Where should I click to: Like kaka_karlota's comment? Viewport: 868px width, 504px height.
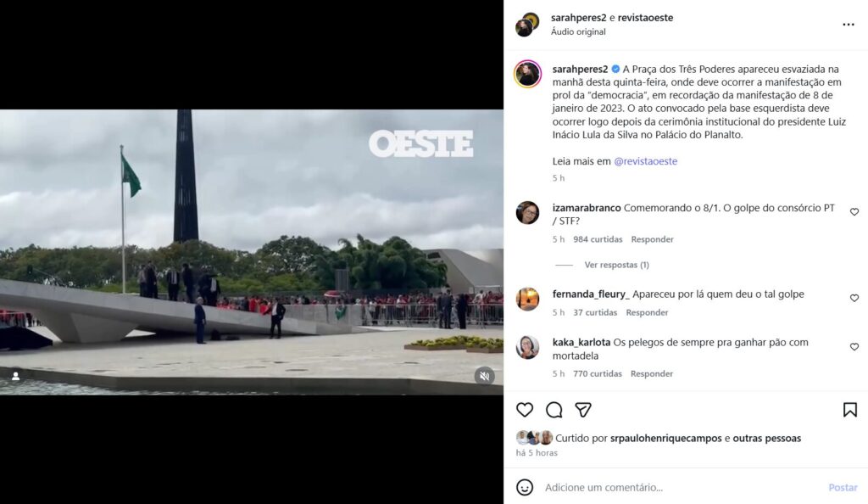click(x=854, y=347)
